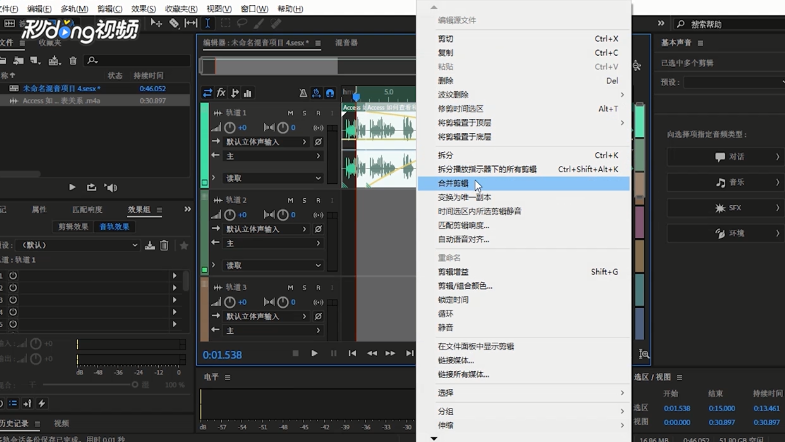Assign Dialogue audio type
Viewport: 785px width, 442px height.
725,157
